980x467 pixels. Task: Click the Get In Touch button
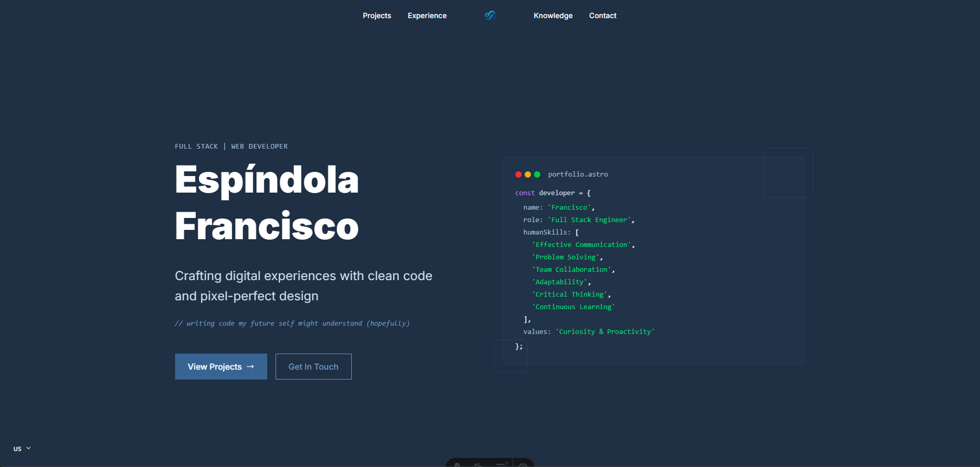313,367
